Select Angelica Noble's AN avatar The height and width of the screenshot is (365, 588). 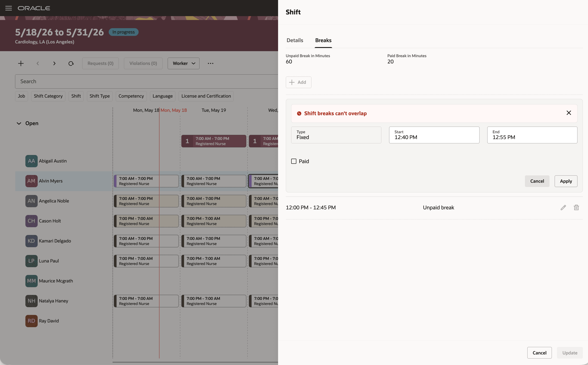(x=31, y=201)
